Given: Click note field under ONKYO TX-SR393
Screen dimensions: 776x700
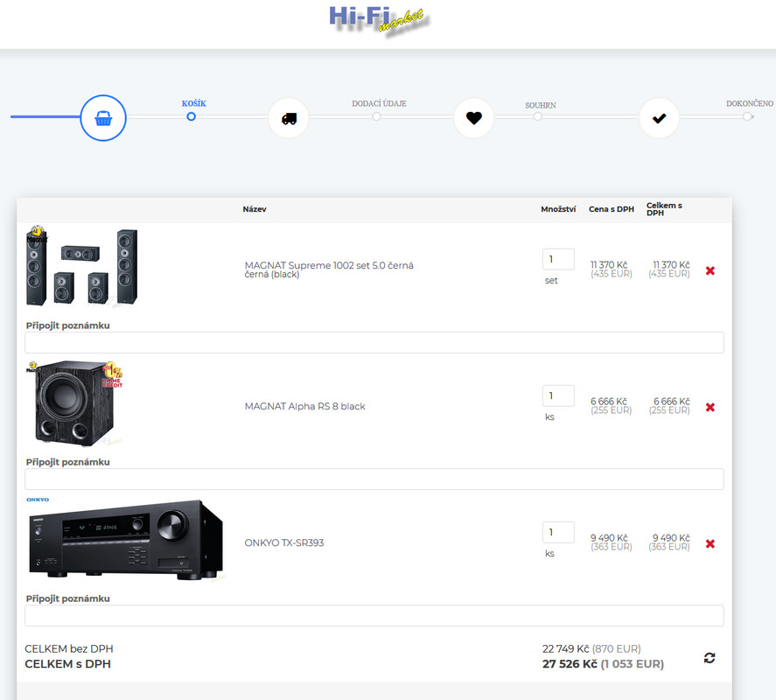Looking at the screenshot, I should (374, 616).
